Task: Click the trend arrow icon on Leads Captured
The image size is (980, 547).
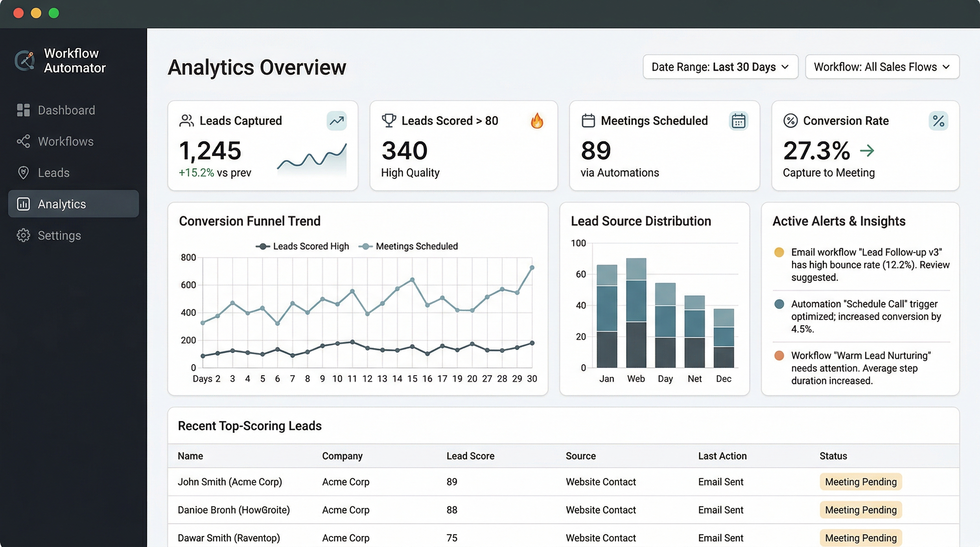Action: [x=336, y=121]
